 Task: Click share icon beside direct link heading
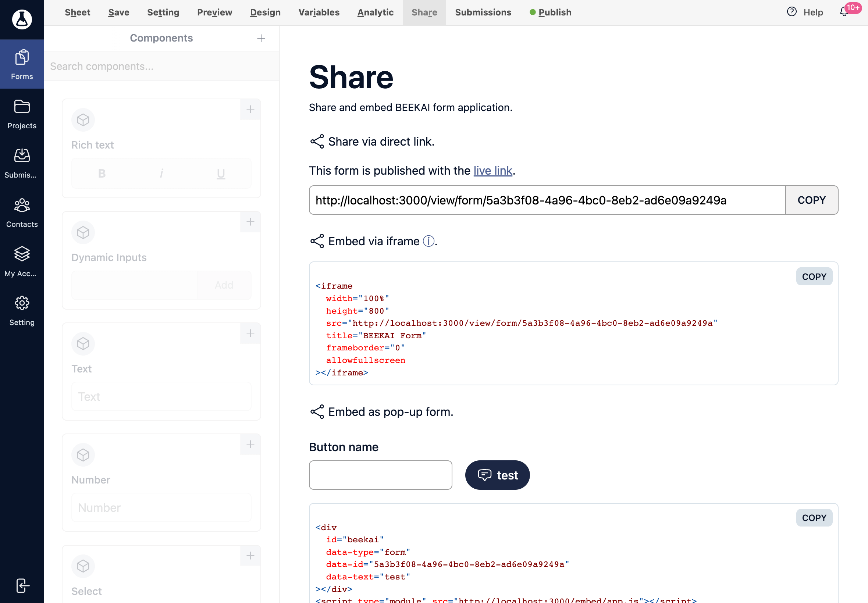[x=317, y=142]
